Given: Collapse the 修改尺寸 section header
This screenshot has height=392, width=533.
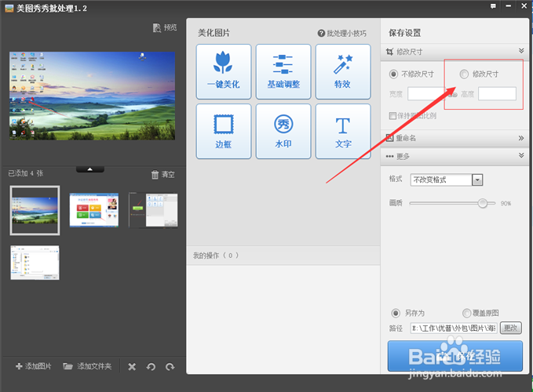Looking at the screenshot, I should coord(455,52).
